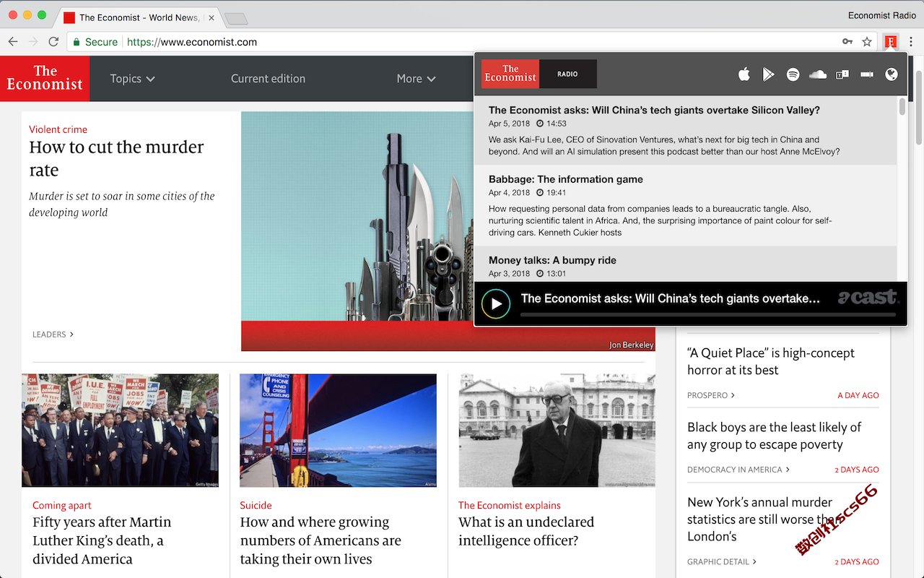
Task: Play the China tech giants podcast episode
Action: point(496,304)
